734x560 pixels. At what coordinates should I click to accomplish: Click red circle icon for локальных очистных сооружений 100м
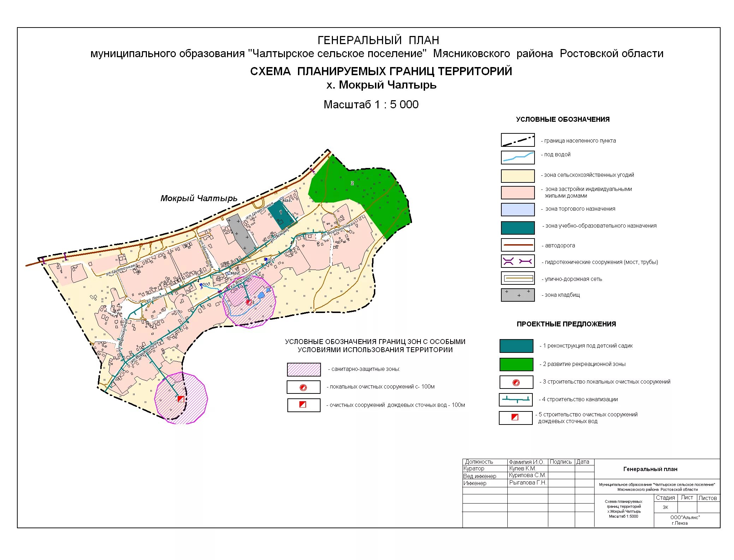click(x=303, y=387)
